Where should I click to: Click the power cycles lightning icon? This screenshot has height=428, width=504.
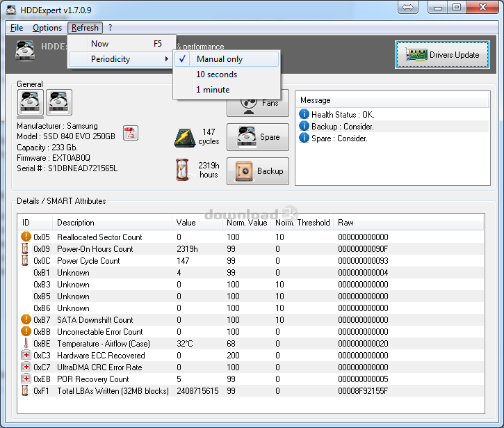184,137
